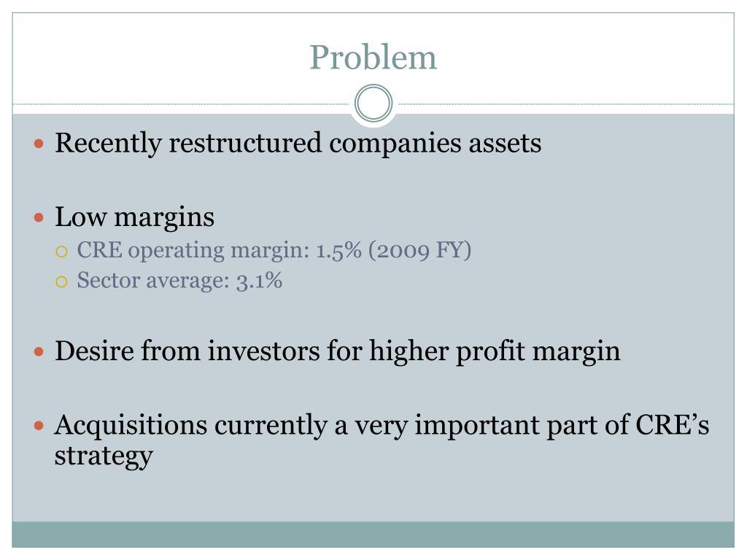Click the teal footer bar at slide bottom
This screenshot has width=747, height=560.
373,534
